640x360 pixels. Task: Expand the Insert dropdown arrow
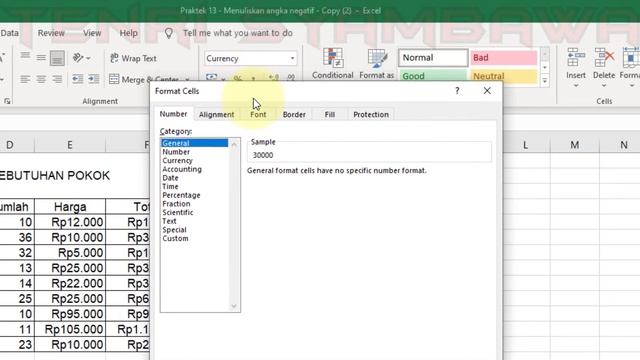[x=576, y=86]
